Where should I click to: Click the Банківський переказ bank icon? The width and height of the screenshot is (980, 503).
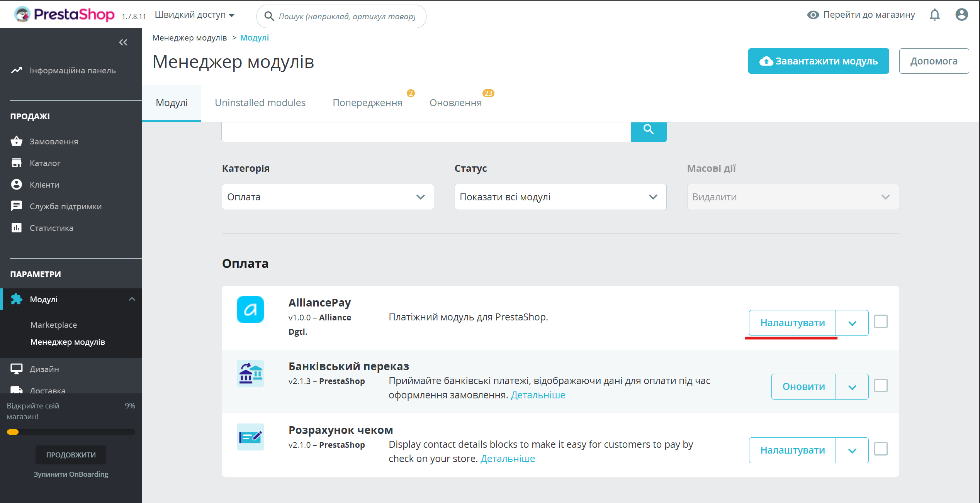250,373
